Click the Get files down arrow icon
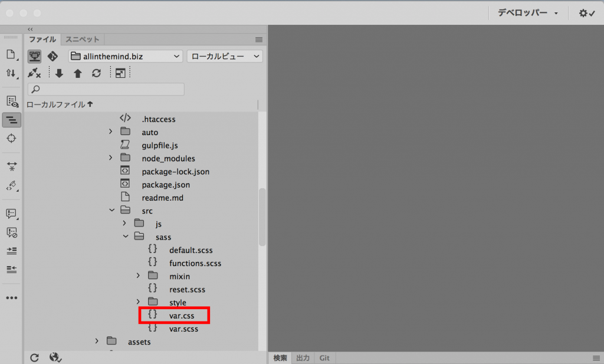The width and height of the screenshot is (604, 364). [59, 74]
